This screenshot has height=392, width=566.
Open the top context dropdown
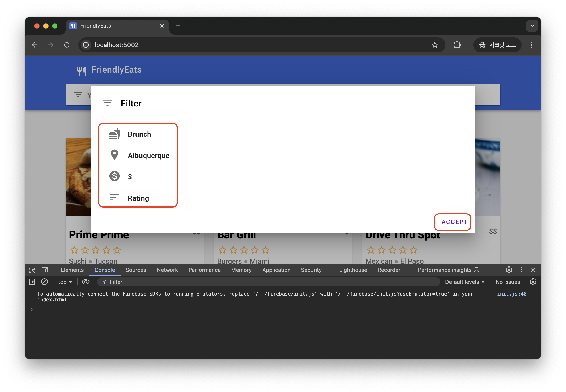(65, 282)
